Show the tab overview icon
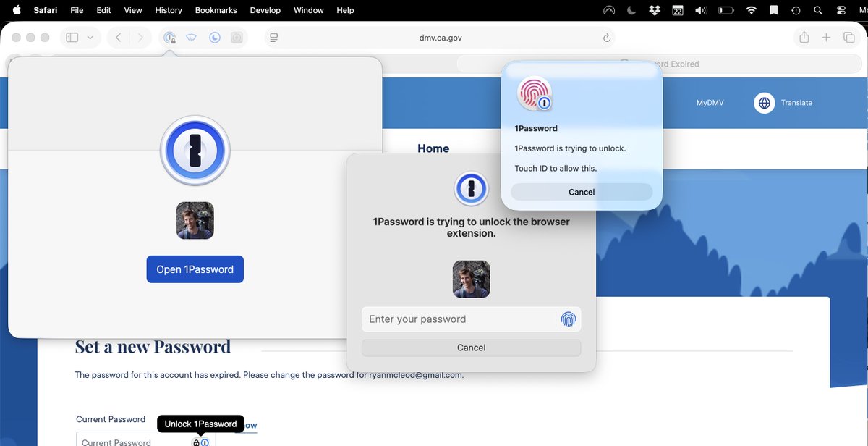The height and width of the screenshot is (446, 868). pyautogui.click(x=849, y=38)
